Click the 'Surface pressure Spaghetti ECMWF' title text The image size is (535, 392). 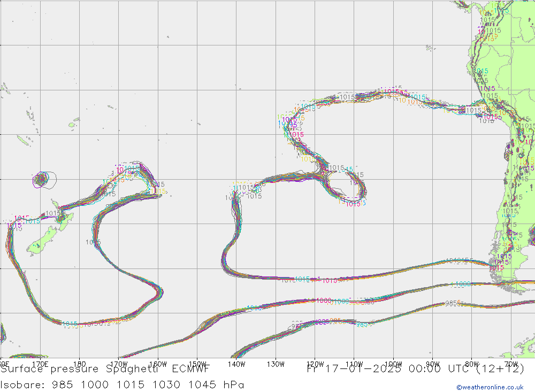(105, 369)
